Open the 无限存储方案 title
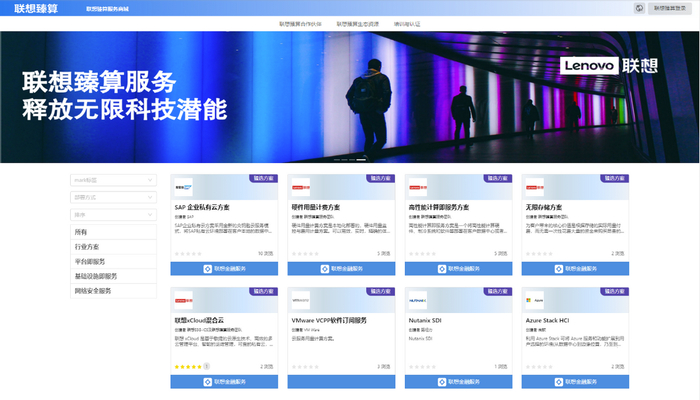 click(544, 207)
